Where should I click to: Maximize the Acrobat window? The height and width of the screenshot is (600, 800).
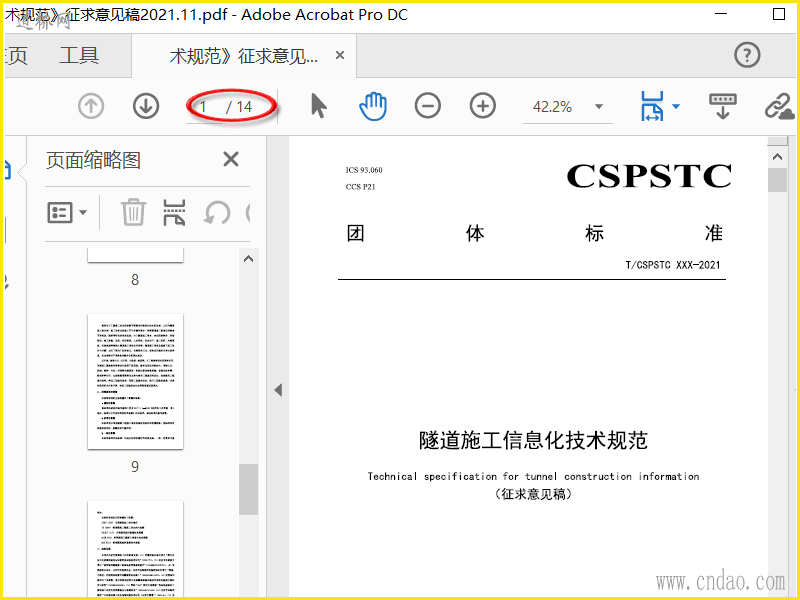click(x=779, y=14)
